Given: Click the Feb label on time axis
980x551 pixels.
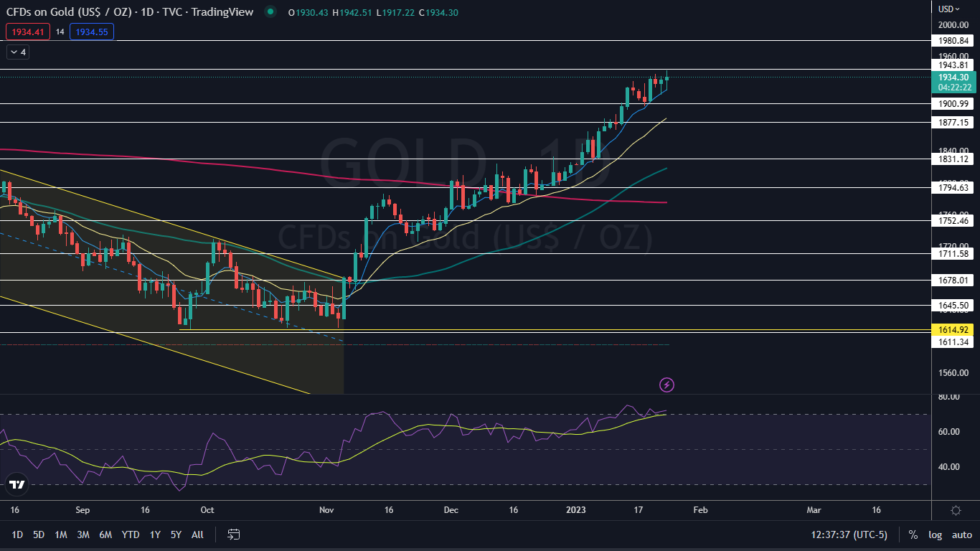Looking at the screenshot, I should [x=700, y=510].
